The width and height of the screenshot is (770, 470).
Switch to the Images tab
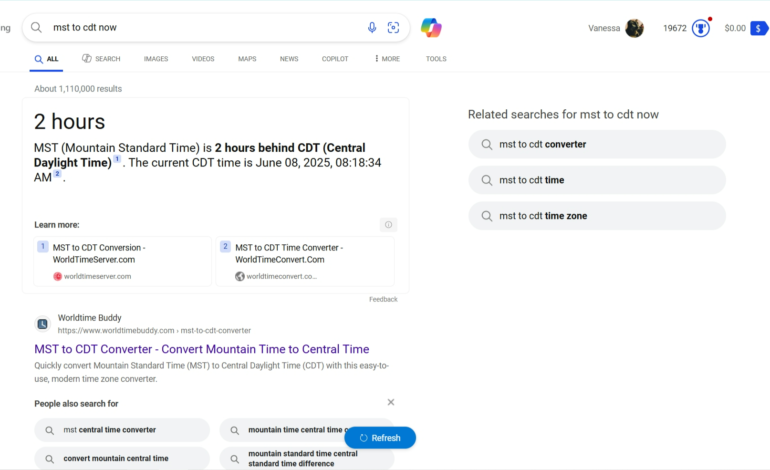[156, 59]
